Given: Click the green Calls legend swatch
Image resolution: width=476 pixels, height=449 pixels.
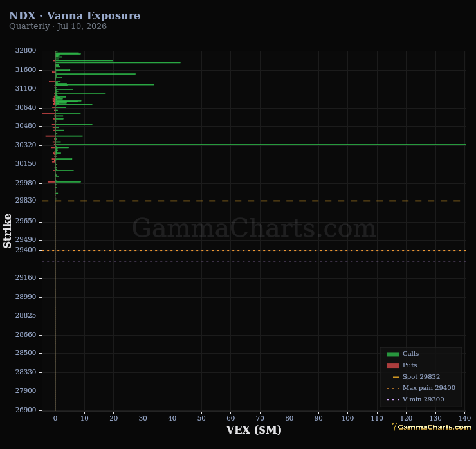Looking at the screenshot, I should (x=392, y=354).
